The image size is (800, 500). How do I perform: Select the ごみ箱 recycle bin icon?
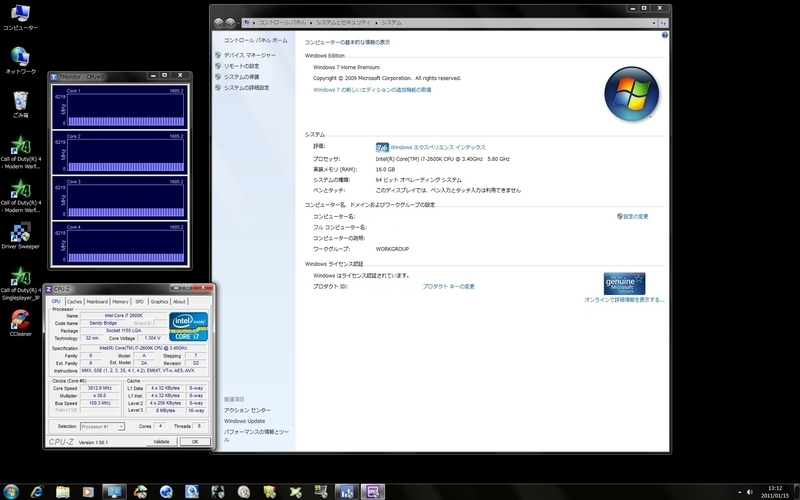(20, 104)
